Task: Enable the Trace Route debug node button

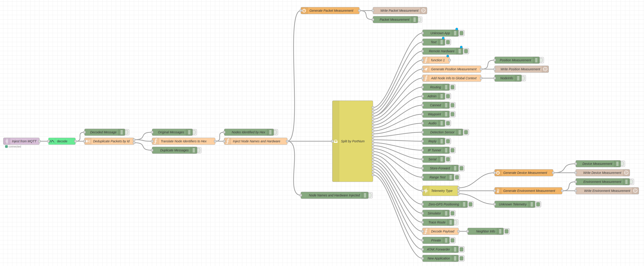Action: (456, 222)
